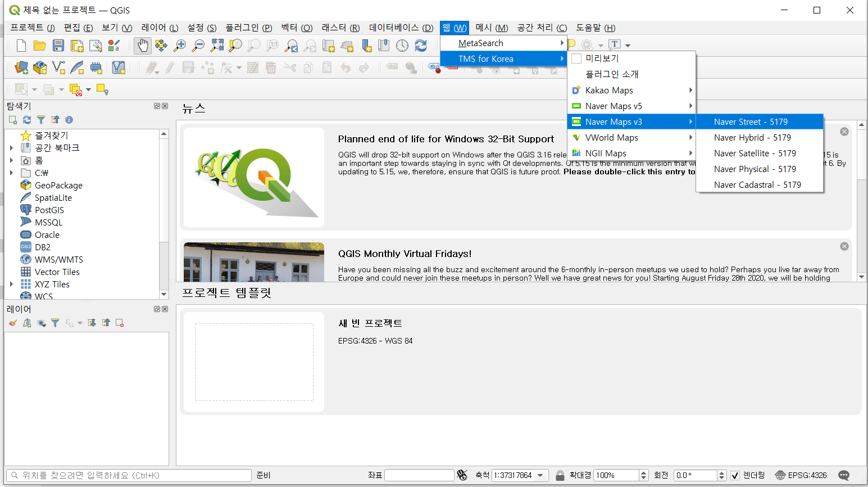Open the layout manager icon
Screen dimensions: 868x487
(96, 46)
